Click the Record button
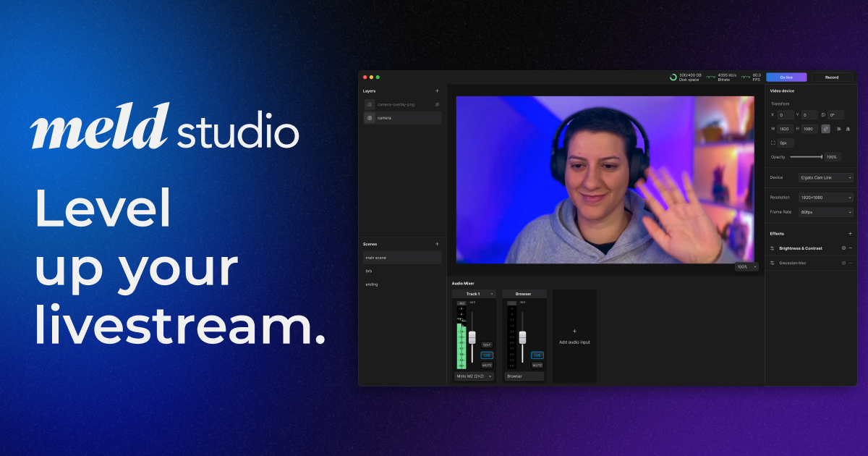 [833, 77]
